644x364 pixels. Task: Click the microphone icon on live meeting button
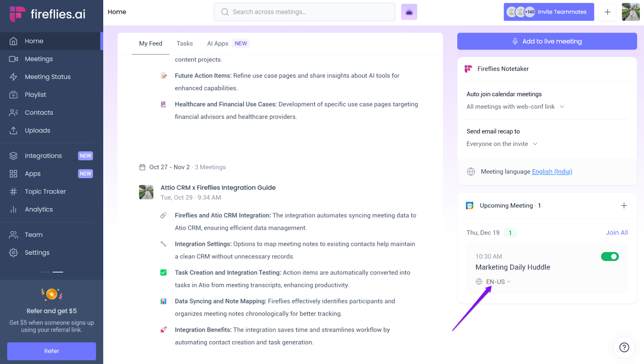(x=515, y=41)
